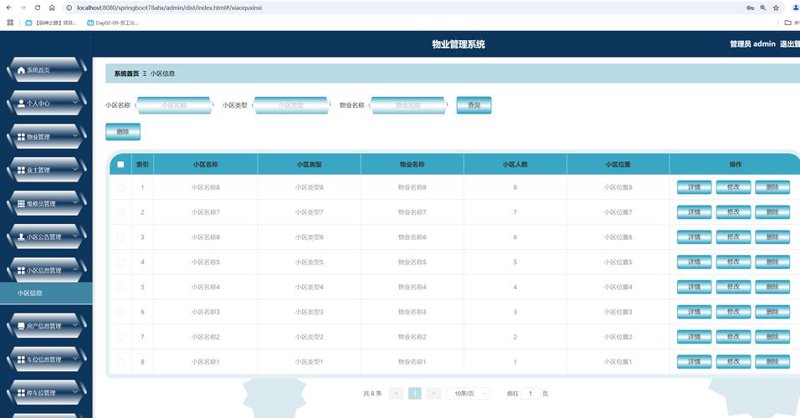This screenshot has width=800, height=418.
Task: Check the row checkbox for 小区名称5
Action: (x=120, y=262)
